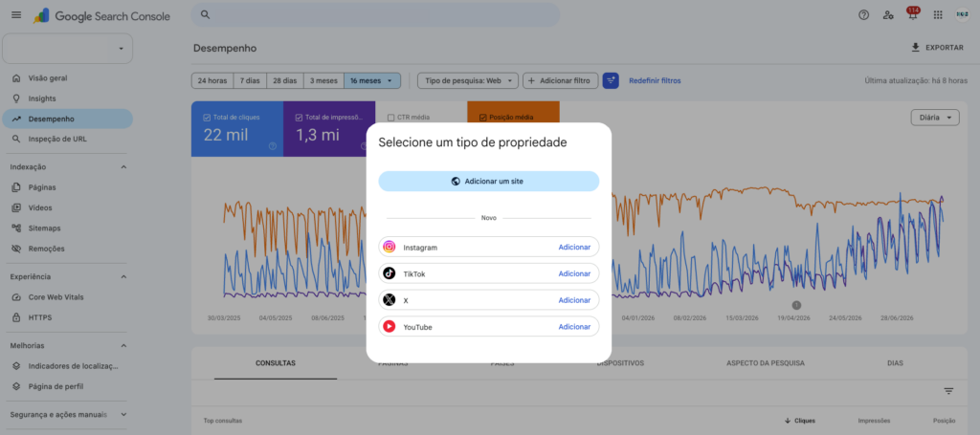Viewport: 980px width, 435px height.
Task: Toggle CTR média checkbox
Action: [x=390, y=117]
